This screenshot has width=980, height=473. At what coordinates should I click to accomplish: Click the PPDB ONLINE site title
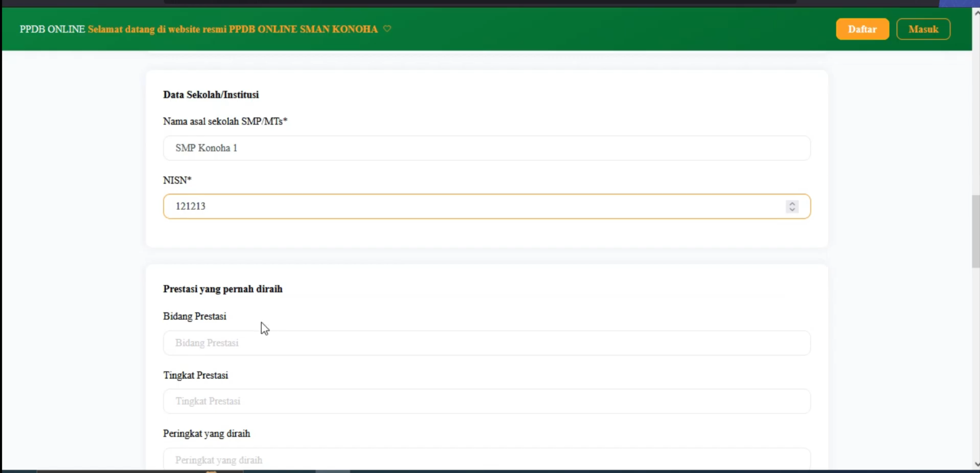52,29
